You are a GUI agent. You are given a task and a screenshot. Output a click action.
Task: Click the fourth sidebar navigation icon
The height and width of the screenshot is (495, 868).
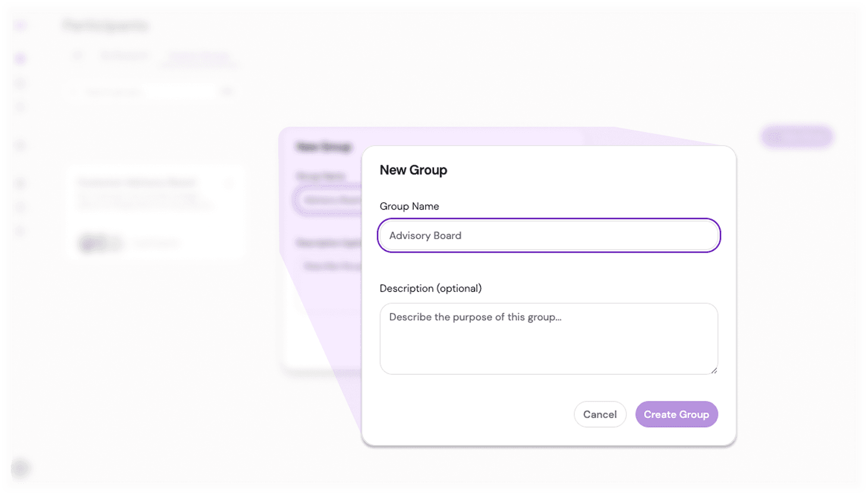[20, 106]
